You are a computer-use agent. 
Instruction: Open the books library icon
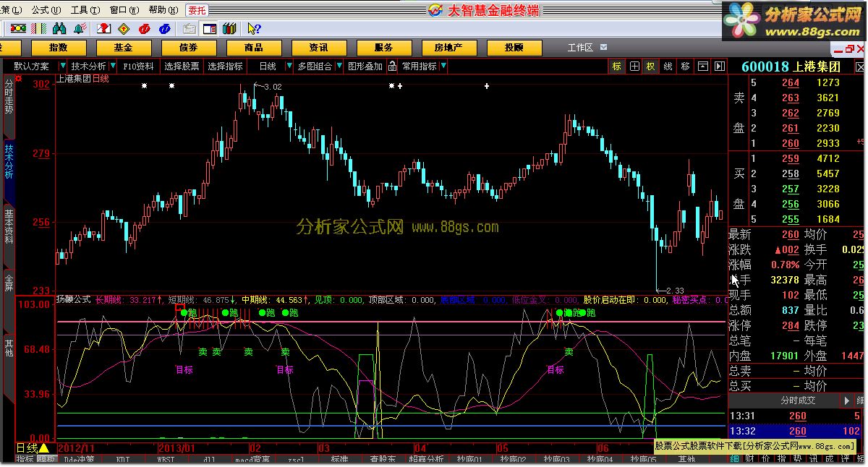click(229, 28)
